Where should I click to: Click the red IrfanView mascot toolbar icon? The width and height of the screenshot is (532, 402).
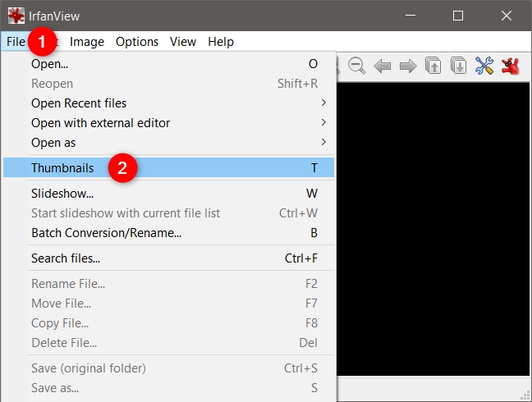click(511, 66)
